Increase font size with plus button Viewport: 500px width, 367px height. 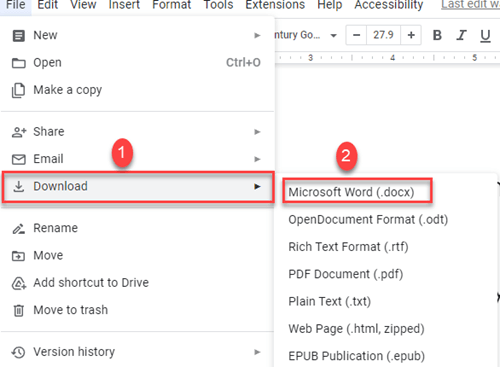tap(411, 35)
